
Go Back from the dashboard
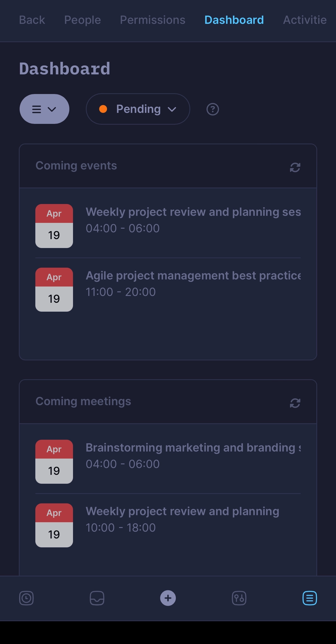(x=32, y=20)
